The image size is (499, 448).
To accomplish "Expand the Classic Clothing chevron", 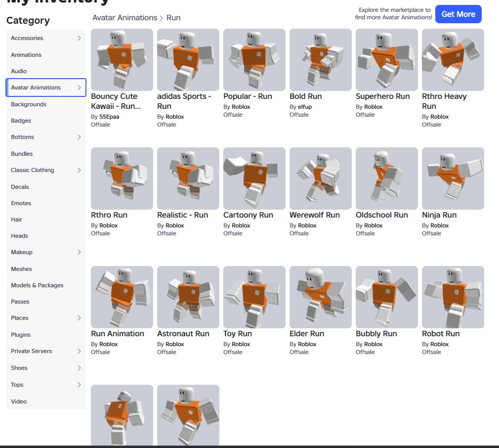I will 79,170.
